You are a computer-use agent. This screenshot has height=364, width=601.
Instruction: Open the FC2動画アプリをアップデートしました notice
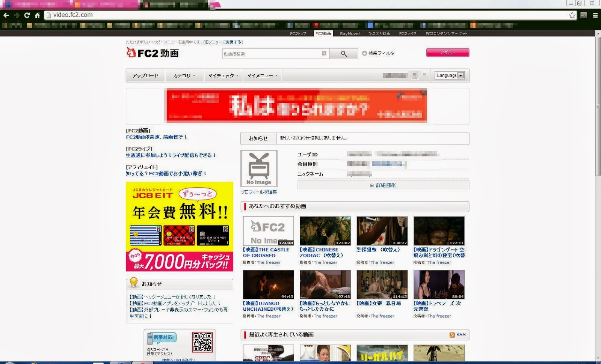click(x=175, y=303)
